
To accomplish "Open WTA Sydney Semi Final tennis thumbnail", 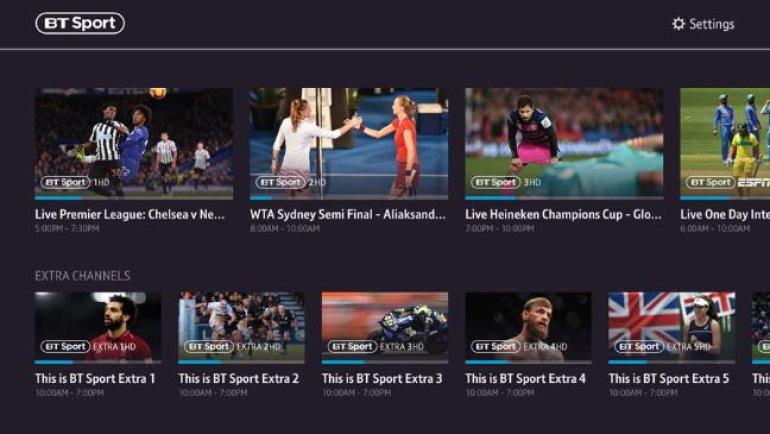I will pyautogui.click(x=349, y=142).
